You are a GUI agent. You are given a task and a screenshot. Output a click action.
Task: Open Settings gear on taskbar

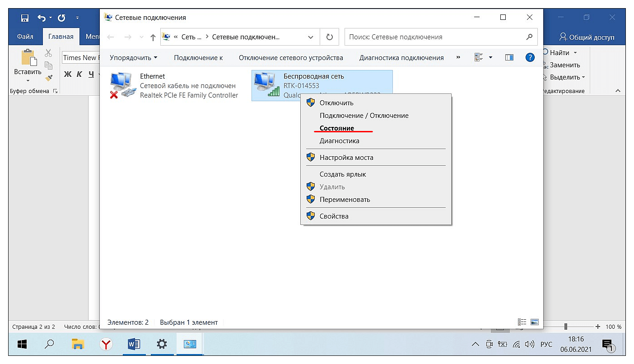pos(162,345)
